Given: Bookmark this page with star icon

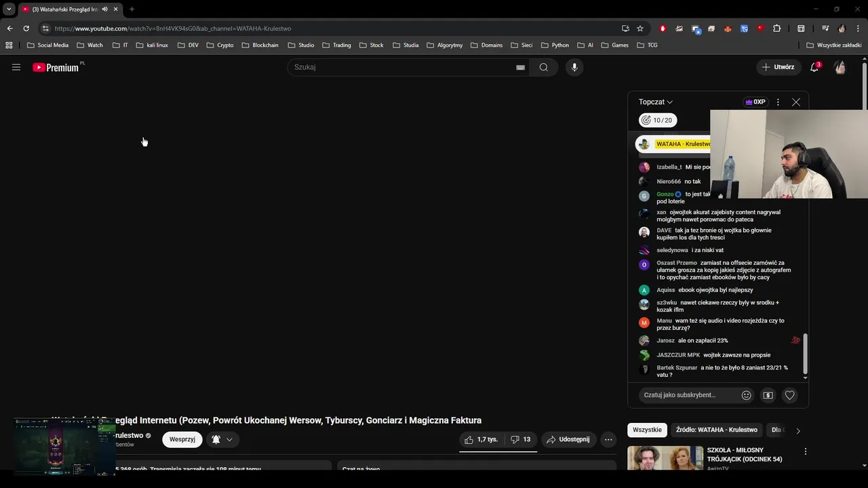Looking at the screenshot, I should (640, 28).
